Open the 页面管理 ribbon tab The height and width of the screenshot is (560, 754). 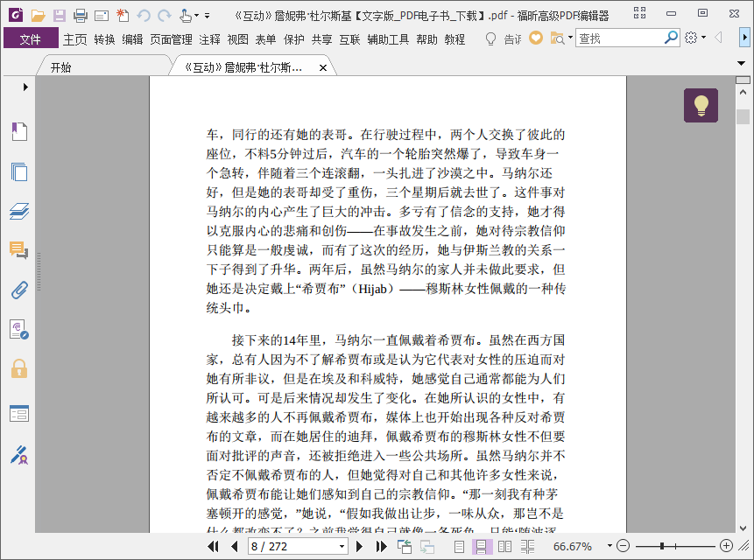click(x=171, y=38)
